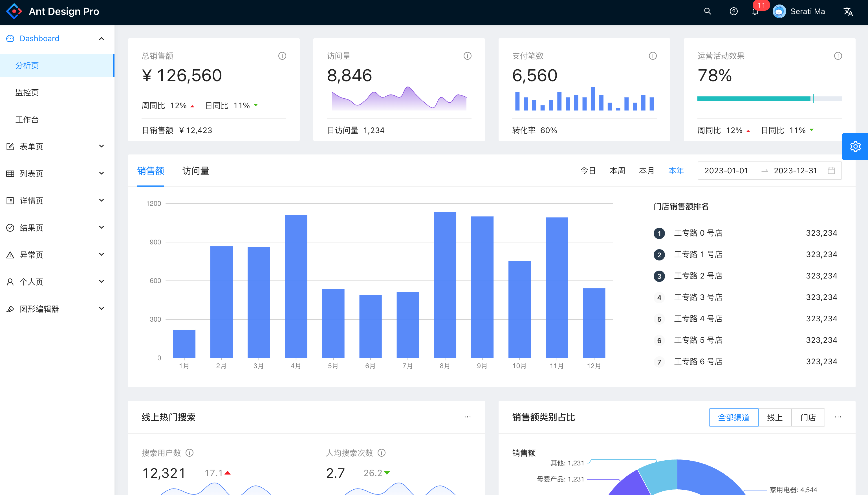The image size is (868, 495).
Task: Click the 2023-01-01 start date field
Action: (x=726, y=171)
